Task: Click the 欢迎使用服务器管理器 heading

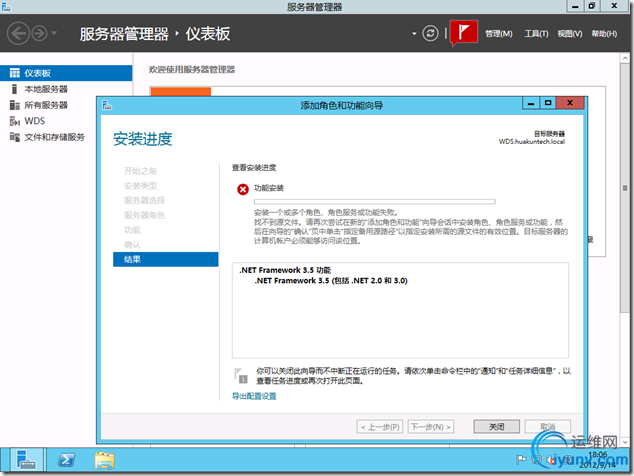Action: tap(192, 70)
